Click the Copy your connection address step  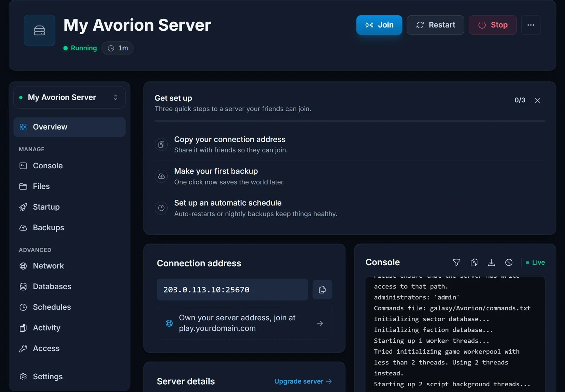coord(350,145)
